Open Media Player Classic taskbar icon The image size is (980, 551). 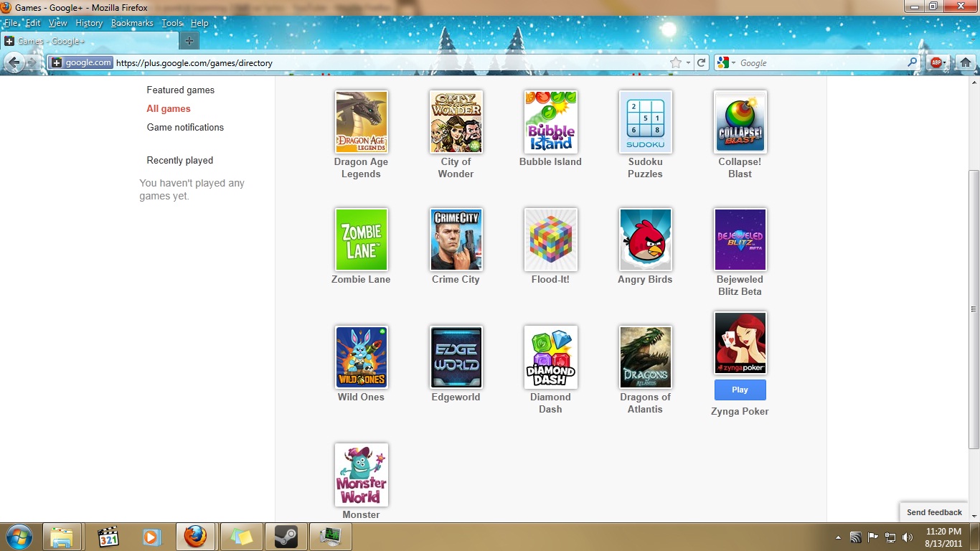coord(108,537)
